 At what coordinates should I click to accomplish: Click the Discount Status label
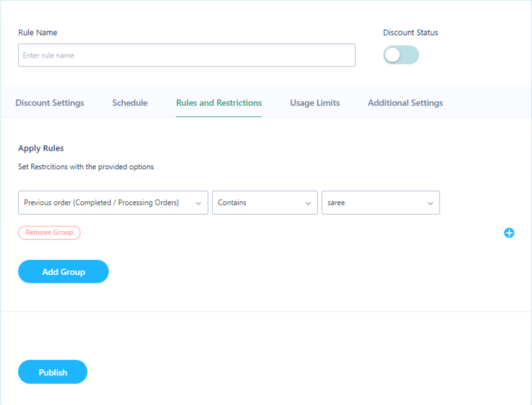pos(410,33)
